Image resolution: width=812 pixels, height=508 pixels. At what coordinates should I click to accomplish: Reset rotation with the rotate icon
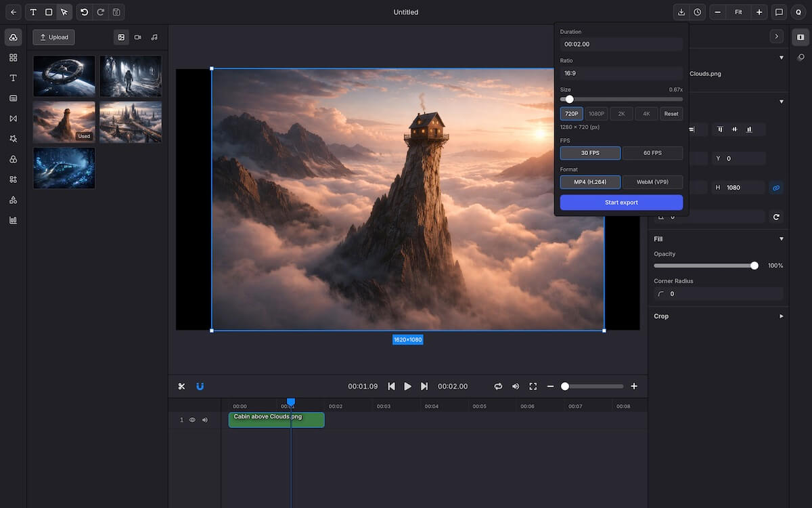tap(776, 217)
